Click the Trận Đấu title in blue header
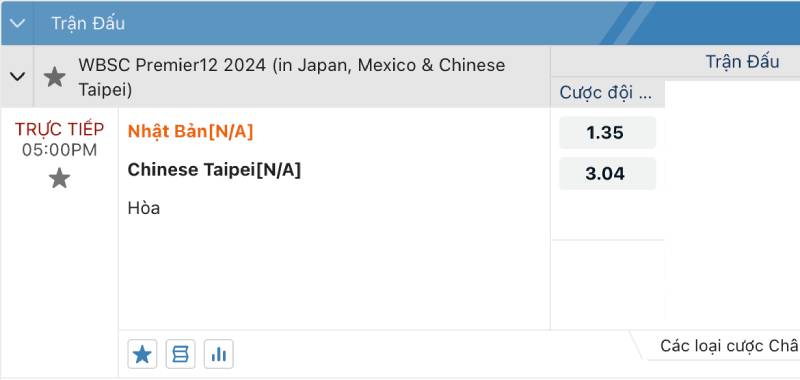Viewport: 800px width, 380px height. pyautogui.click(x=88, y=23)
